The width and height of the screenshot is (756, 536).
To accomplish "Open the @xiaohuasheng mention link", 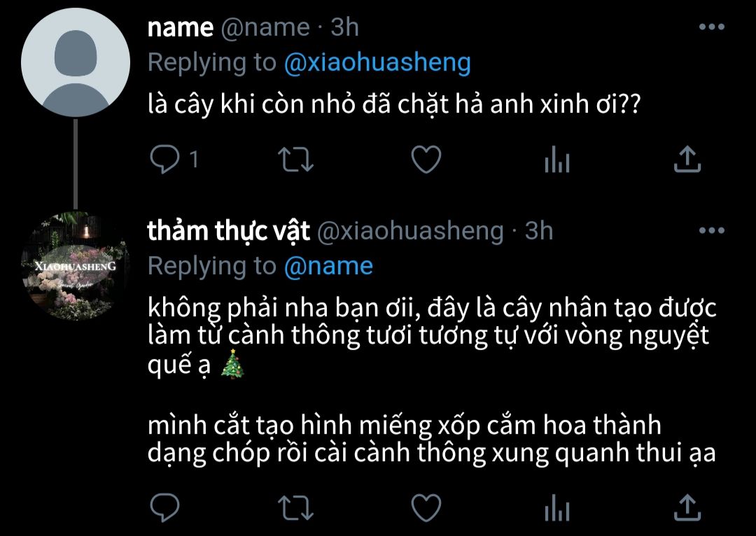I will click(377, 63).
